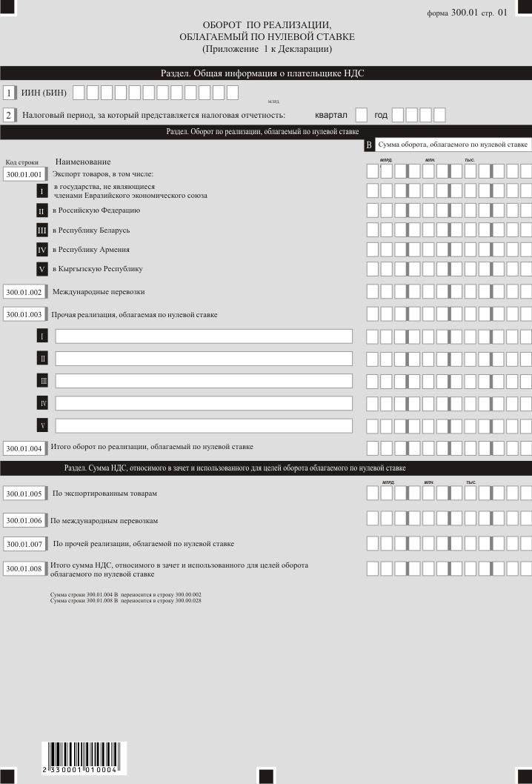Select the III marker beside Республику Беларусь
This screenshot has width=532, height=784.
(x=43, y=230)
